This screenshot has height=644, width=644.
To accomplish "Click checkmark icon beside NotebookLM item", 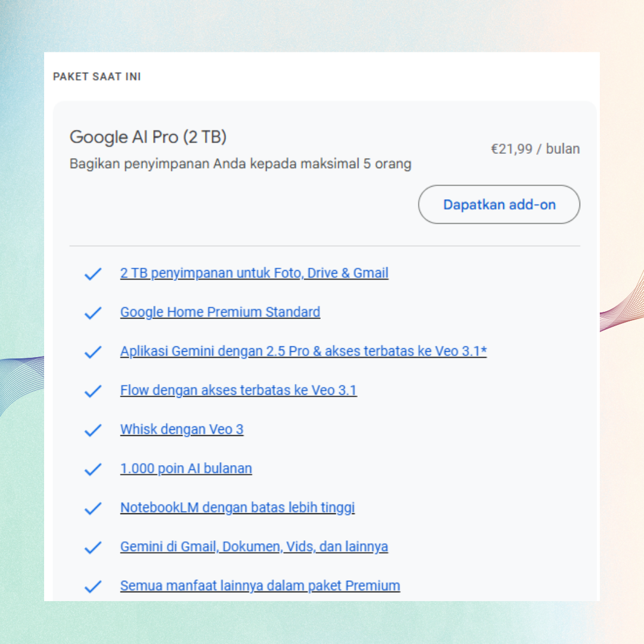I will [93, 508].
